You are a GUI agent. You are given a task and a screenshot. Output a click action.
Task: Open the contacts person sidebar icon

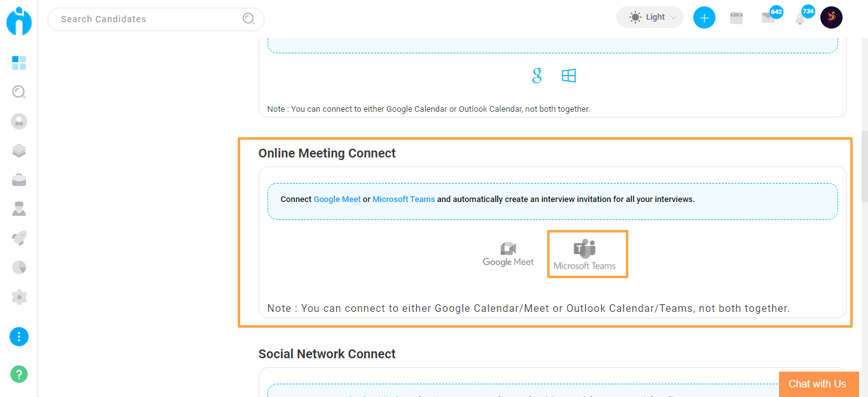tap(19, 121)
